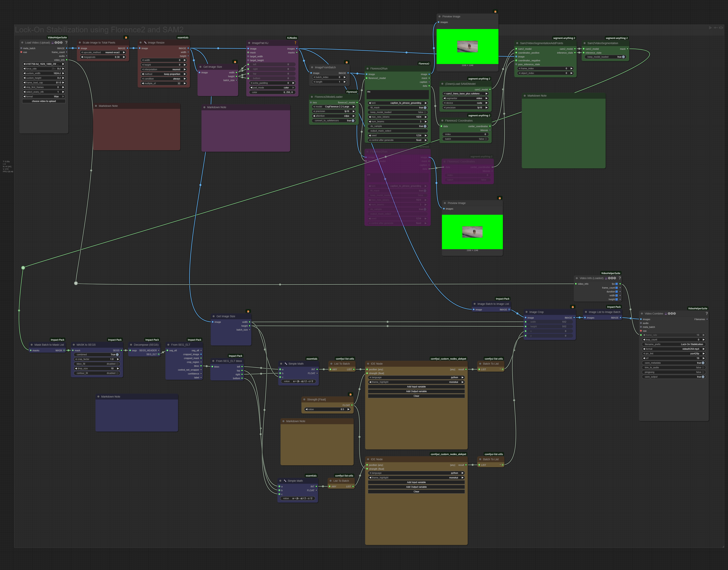Click the VideoHelperSuite badge above Load Video

pos(57,37)
